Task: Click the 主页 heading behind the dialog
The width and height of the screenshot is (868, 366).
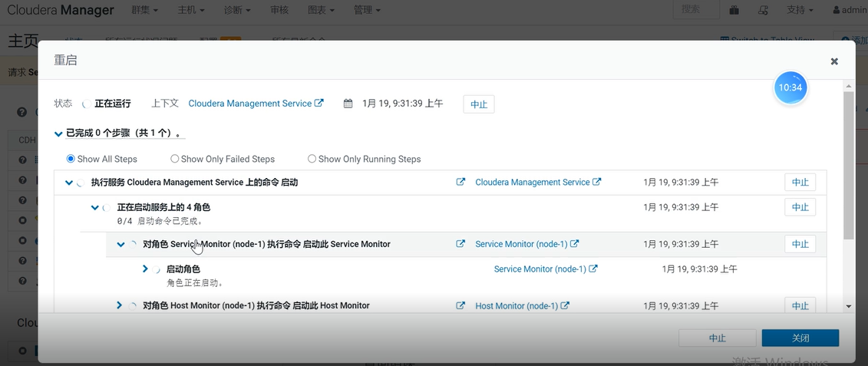Action: tap(23, 41)
